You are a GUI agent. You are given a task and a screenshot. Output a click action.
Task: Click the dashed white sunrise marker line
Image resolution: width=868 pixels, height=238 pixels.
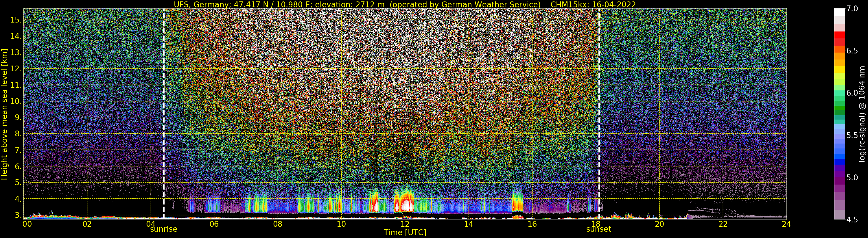(164, 114)
